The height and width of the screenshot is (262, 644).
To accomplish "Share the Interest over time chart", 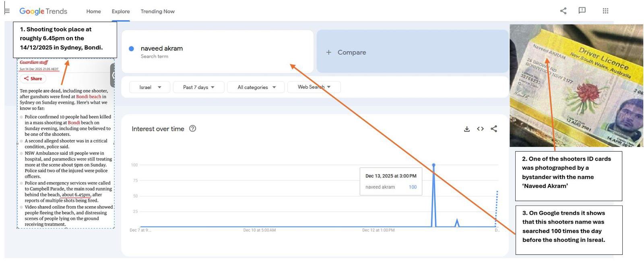I will (494, 129).
